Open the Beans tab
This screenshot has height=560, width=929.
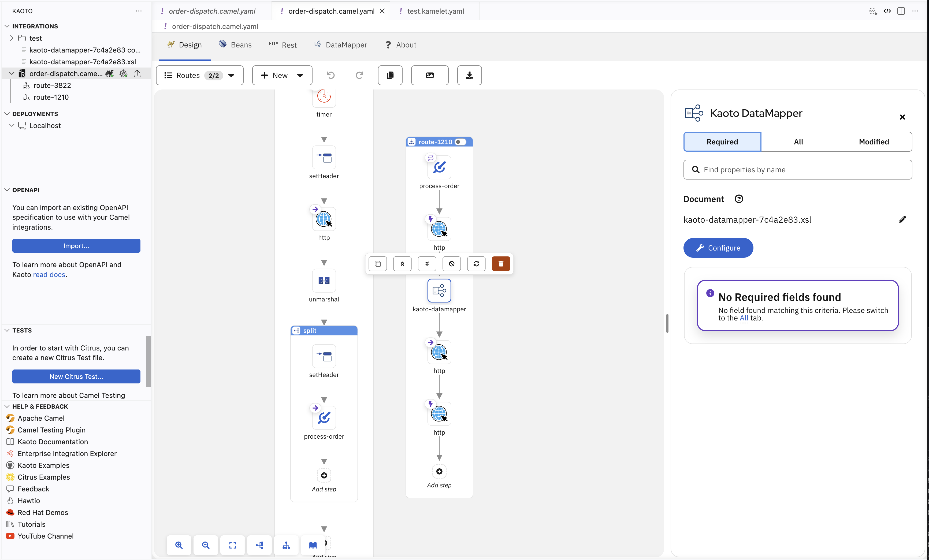(x=235, y=45)
